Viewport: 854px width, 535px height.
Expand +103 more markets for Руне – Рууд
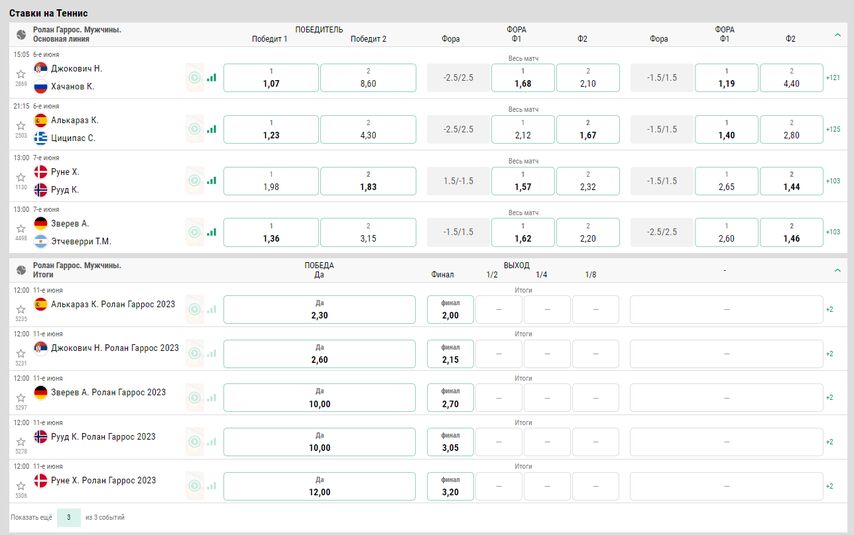(x=833, y=181)
